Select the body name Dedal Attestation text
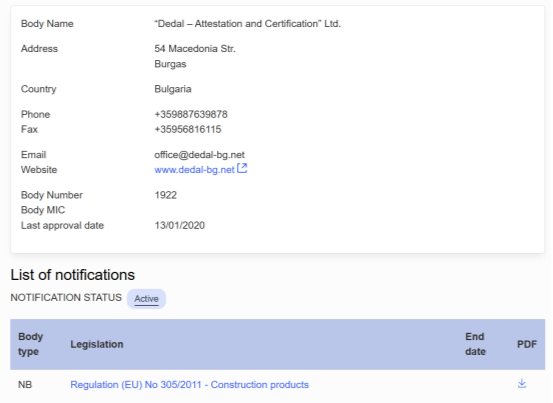Viewport: 553px width, 403px height. click(248, 24)
